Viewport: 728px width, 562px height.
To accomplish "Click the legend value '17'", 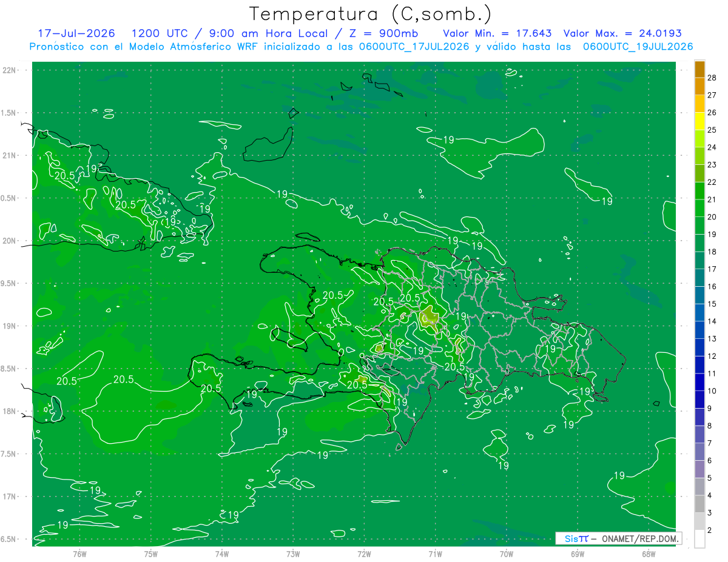I will (x=712, y=269).
